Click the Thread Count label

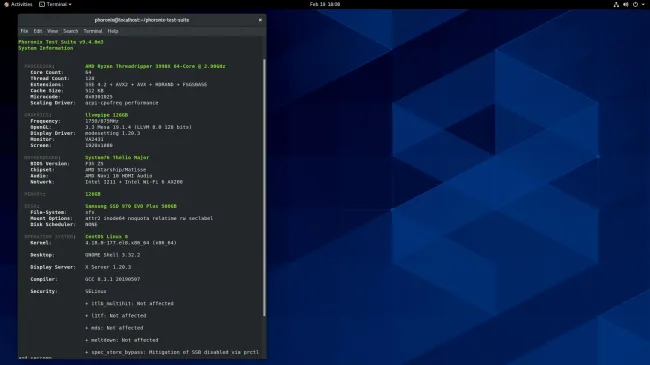(x=50, y=78)
